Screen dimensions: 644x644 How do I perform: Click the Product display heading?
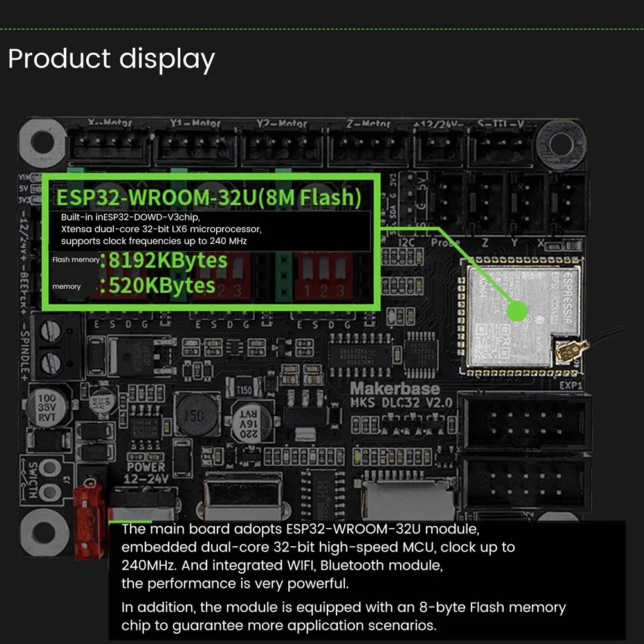pos(111,59)
